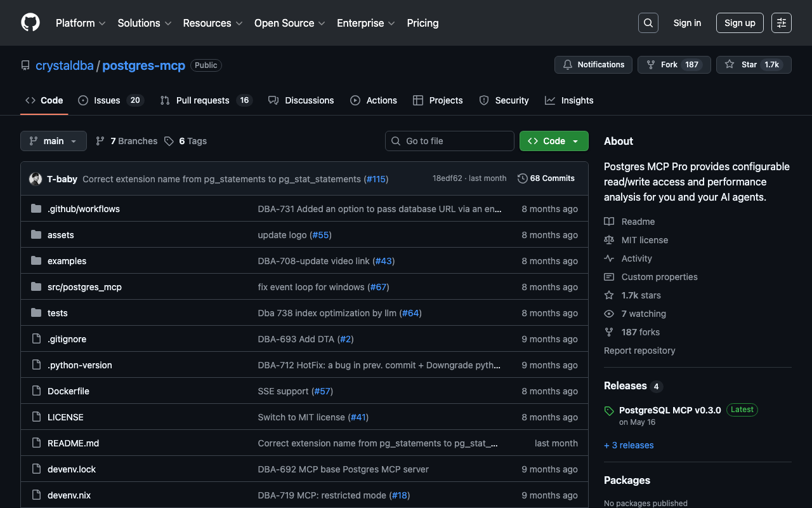Open the 68 Commits history
Screen dimensions: 812x508
point(546,178)
